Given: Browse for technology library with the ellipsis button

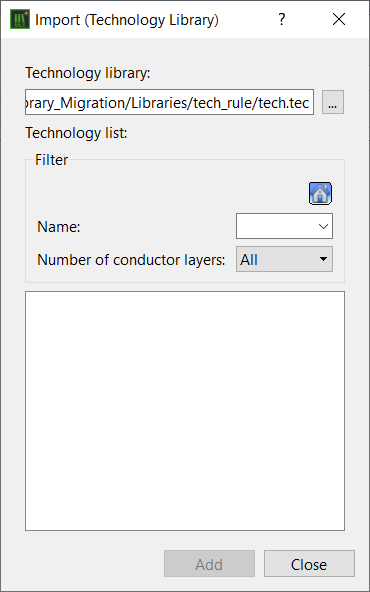Looking at the screenshot, I should pyautogui.click(x=333, y=102).
